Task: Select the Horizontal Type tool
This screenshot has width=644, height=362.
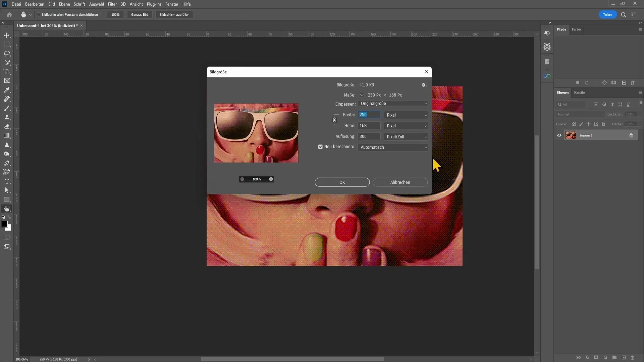Action: 7,181
